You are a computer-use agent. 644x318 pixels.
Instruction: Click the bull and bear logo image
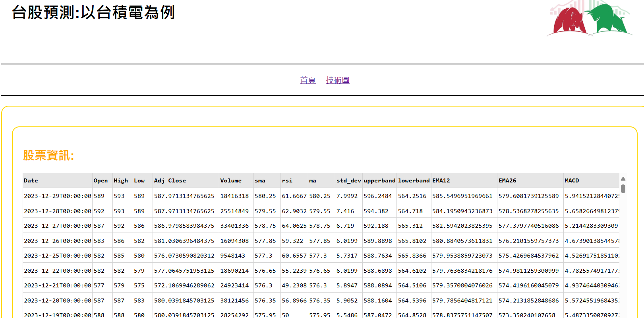tap(590, 18)
